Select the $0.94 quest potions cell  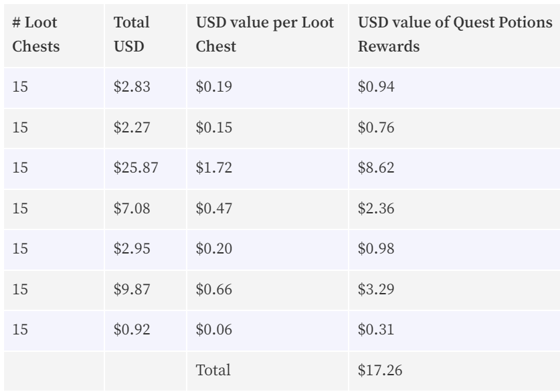455,88
